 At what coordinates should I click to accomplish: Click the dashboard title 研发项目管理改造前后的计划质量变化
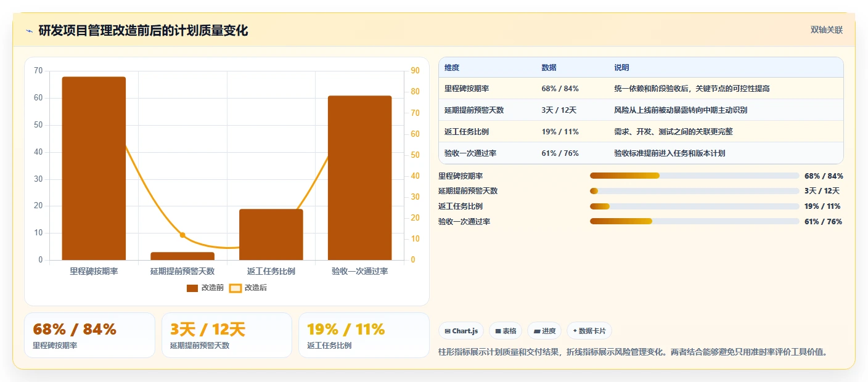pos(143,31)
